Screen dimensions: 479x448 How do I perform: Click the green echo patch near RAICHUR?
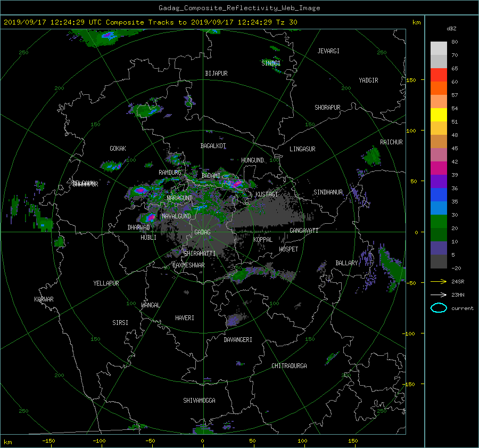373,156
